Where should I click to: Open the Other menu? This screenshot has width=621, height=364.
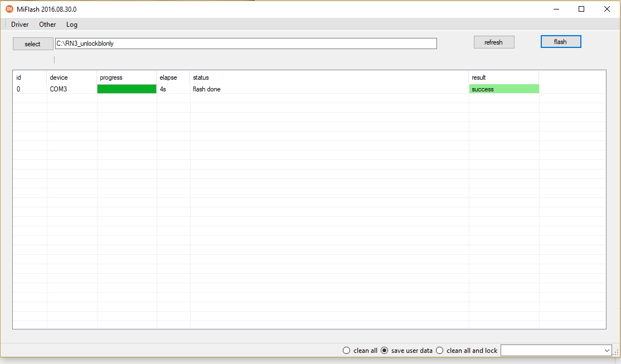[47, 25]
